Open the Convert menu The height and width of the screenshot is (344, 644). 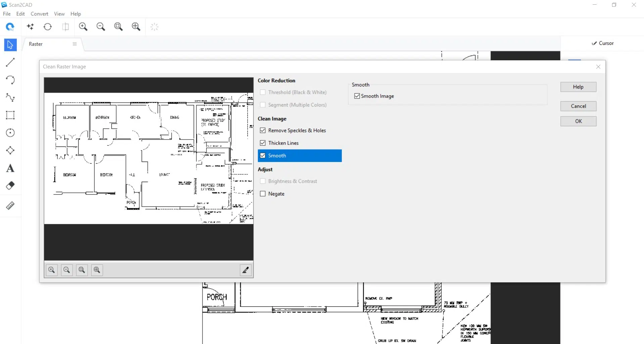(39, 14)
